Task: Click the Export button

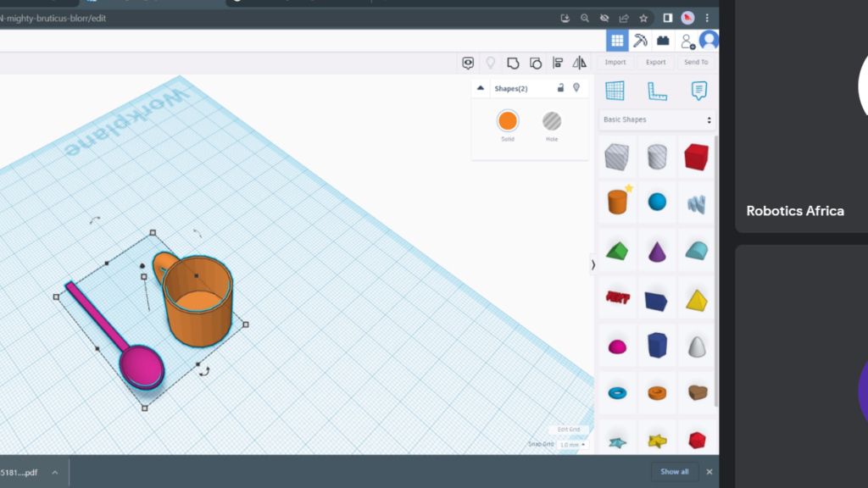Action: [655, 63]
